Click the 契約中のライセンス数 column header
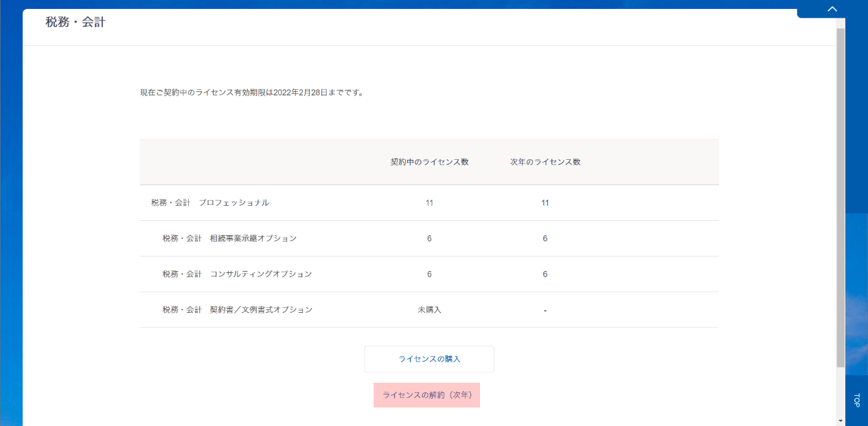 pos(429,163)
